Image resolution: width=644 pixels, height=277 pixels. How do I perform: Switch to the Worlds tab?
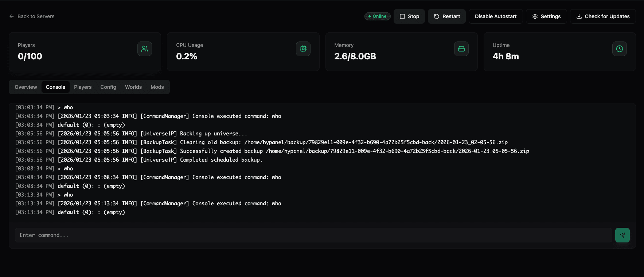point(133,87)
